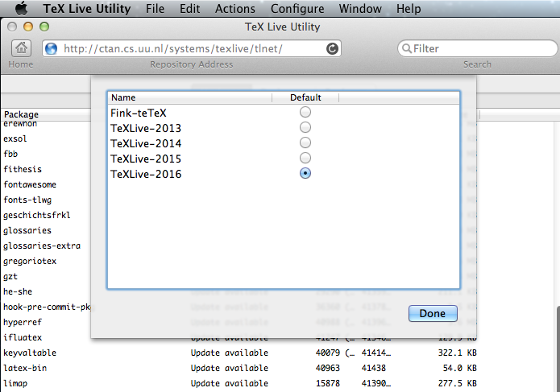Click the Name column header
The image size is (560, 392).
click(x=189, y=97)
